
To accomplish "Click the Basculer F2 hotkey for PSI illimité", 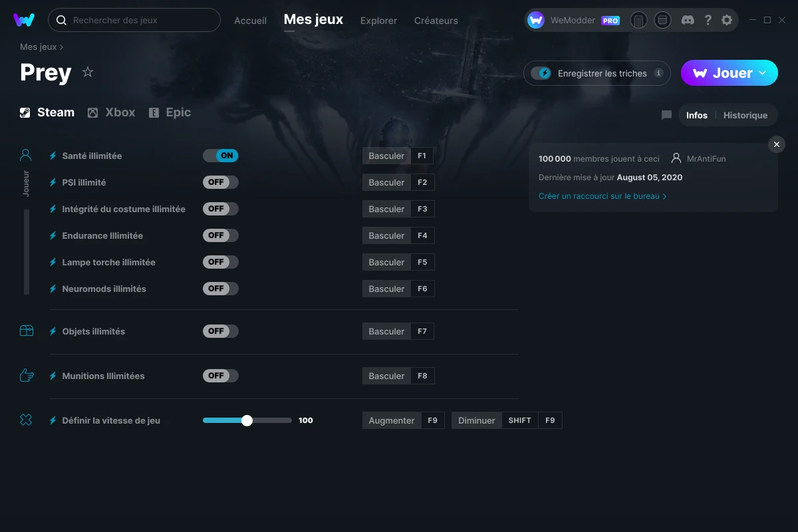I will point(398,182).
